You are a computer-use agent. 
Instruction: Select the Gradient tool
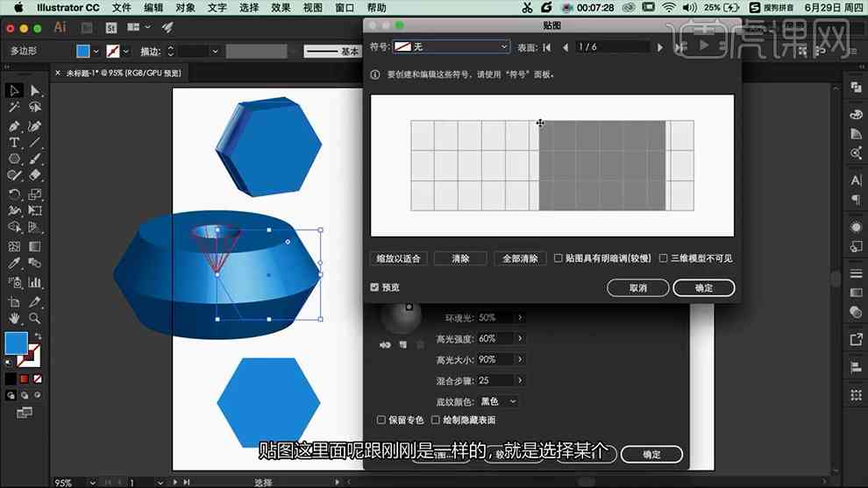(x=35, y=246)
